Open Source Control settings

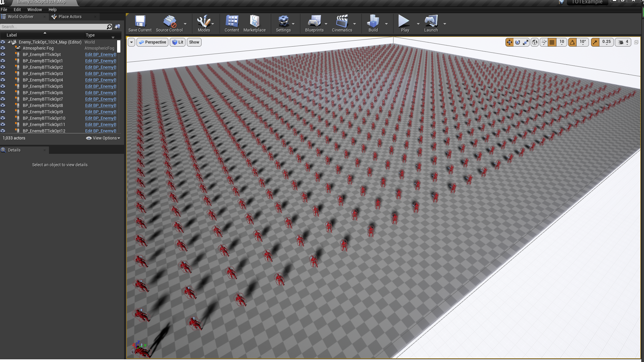click(x=169, y=23)
